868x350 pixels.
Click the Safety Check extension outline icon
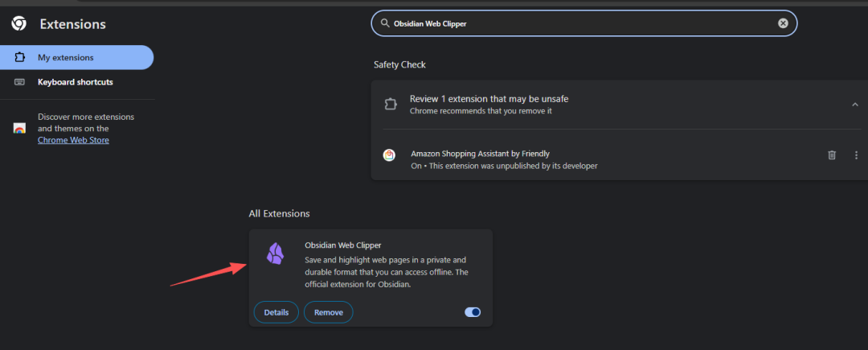(x=391, y=104)
